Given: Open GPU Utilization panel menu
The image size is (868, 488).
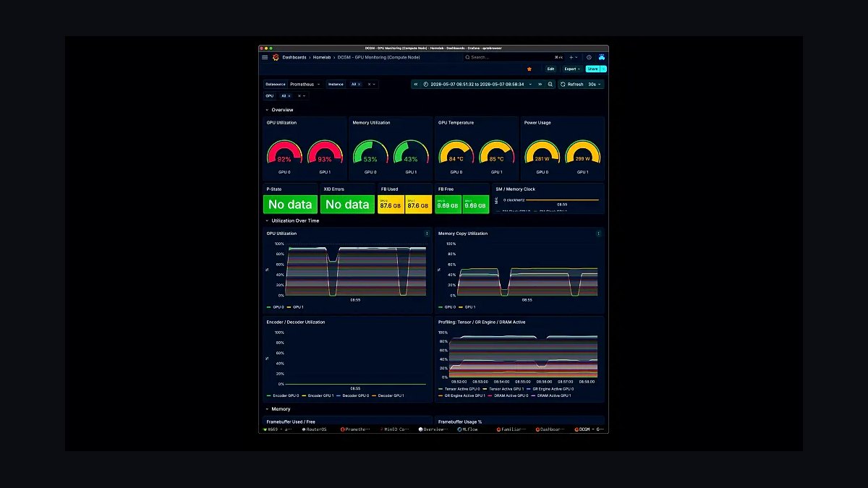Looking at the screenshot, I should tap(427, 234).
